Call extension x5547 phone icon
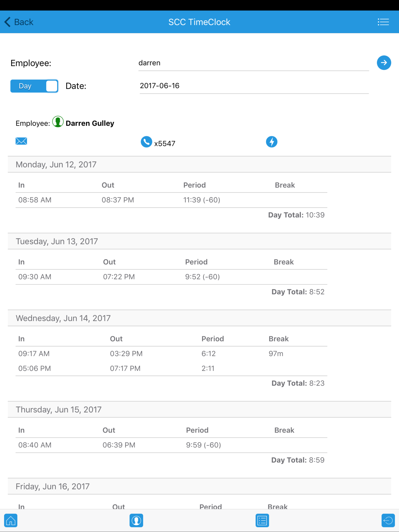This screenshot has height=532, width=399. [146, 142]
